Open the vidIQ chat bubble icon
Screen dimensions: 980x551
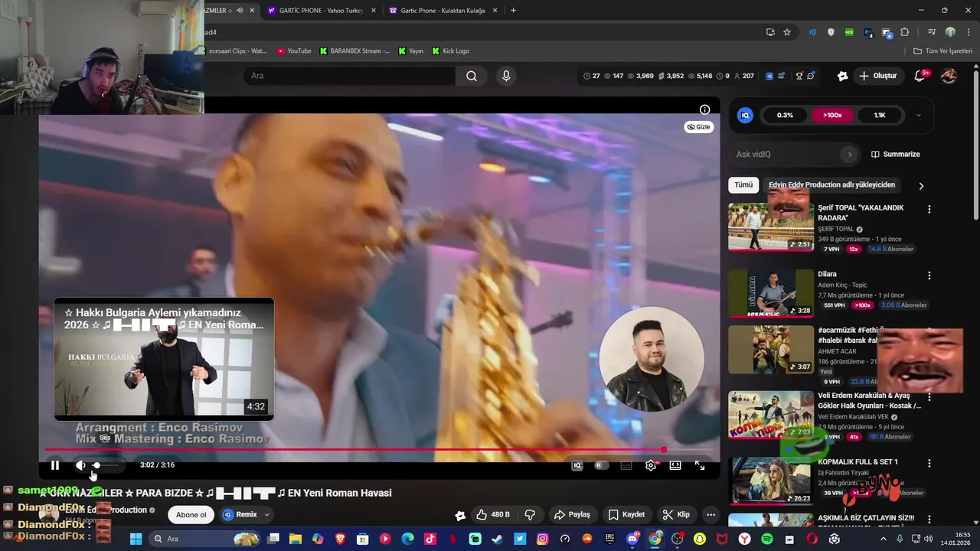pyautogui.click(x=811, y=76)
